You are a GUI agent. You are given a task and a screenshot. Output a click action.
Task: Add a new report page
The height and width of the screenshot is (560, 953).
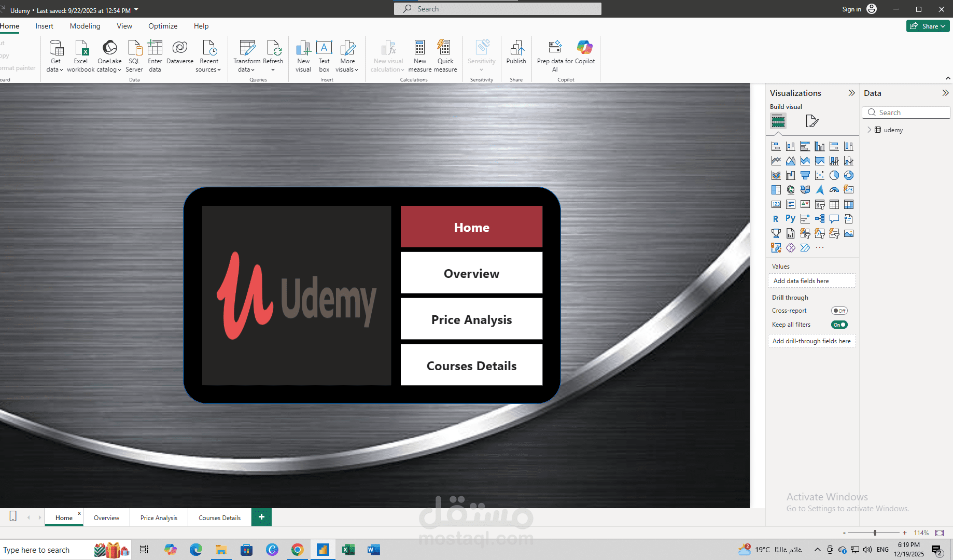coord(261,517)
